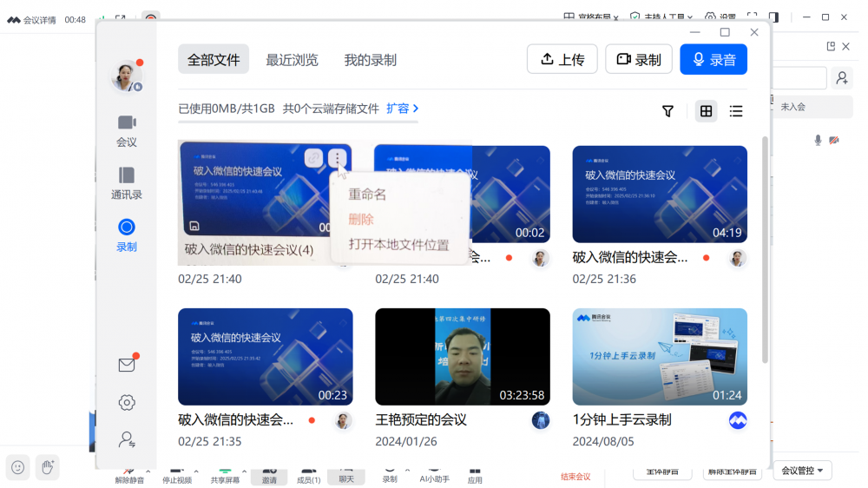
Task: Click 共享屏幕 in meeting toolbar
Action: 225,477
